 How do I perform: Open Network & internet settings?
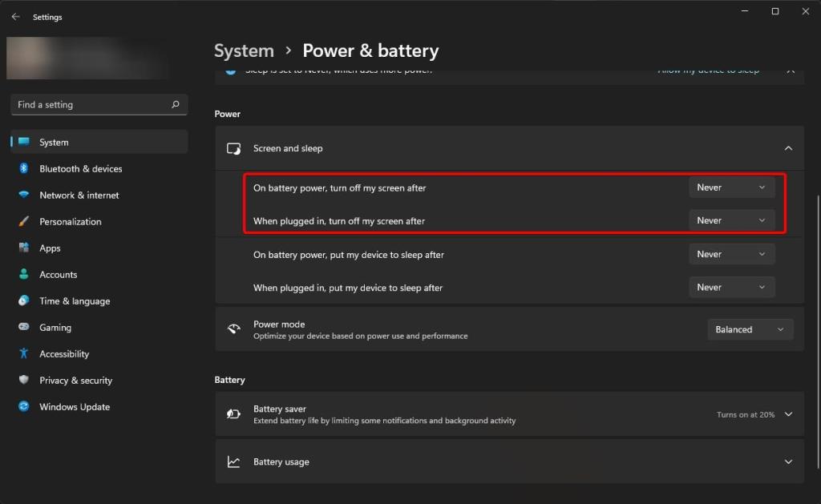point(99,195)
